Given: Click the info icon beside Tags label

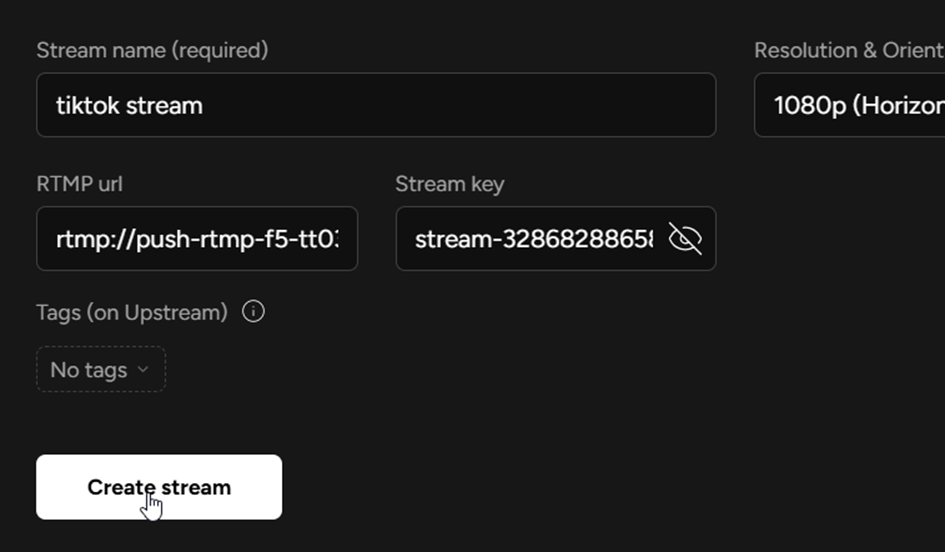Looking at the screenshot, I should tap(254, 312).
